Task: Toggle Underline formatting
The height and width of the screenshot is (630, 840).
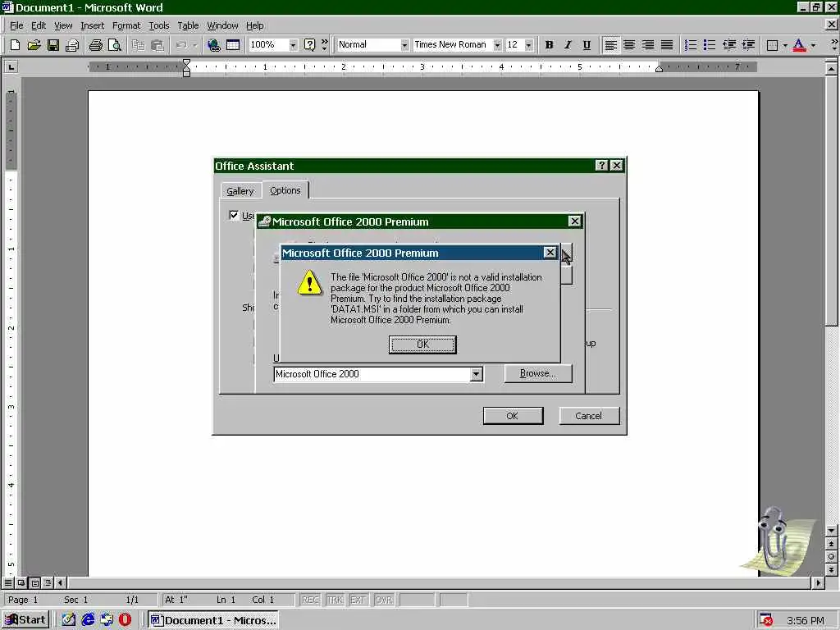Action: tap(587, 45)
